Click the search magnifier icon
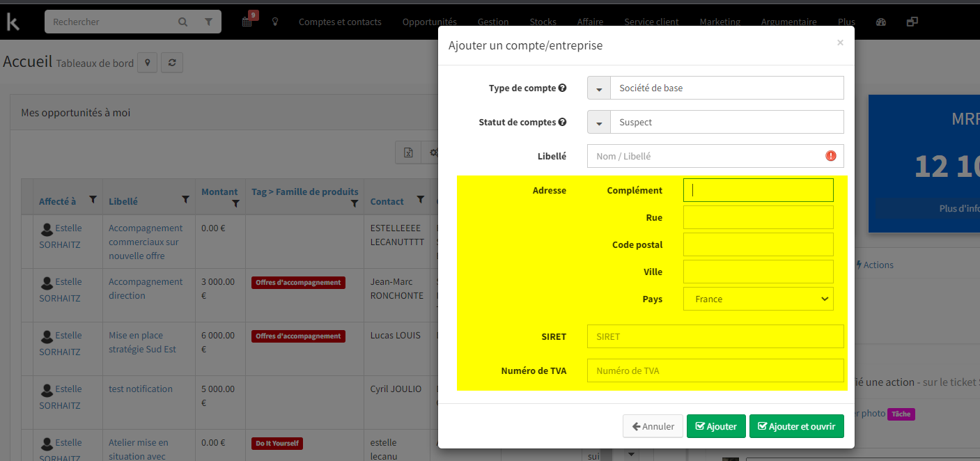The width and height of the screenshot is (980, 461). point(182,22)
